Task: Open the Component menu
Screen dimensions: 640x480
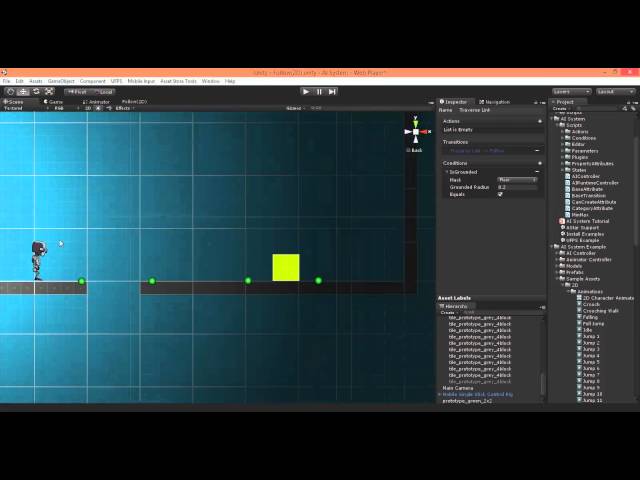Action: pyautogui.click(x=93, y=81)
